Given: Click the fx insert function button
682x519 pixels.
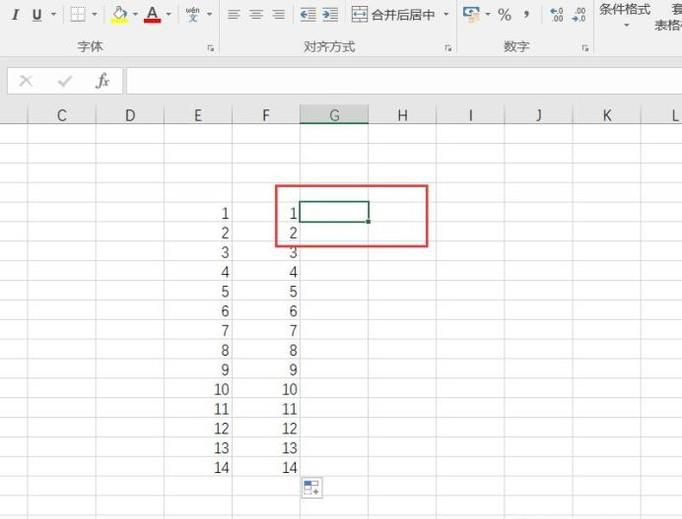Looking at the screenshot, I should pos(102,81).
